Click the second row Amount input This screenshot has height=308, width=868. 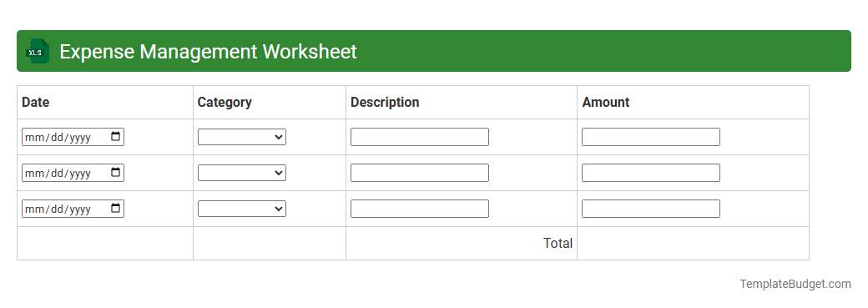tap(651, 173)
